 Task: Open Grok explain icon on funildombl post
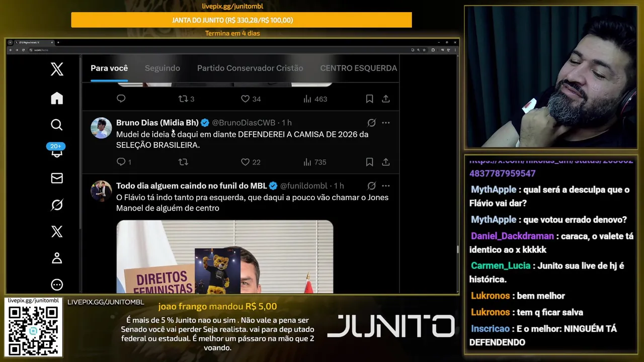pos(371,186)
